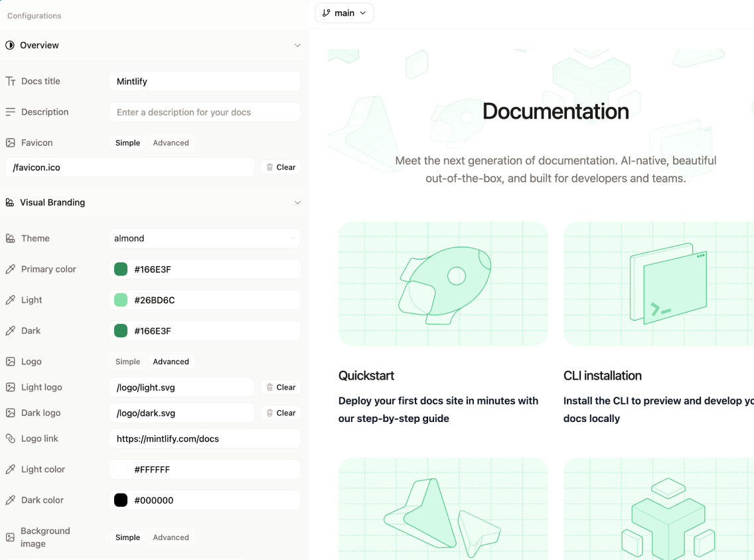
Task: Click the Description lines icon
Action: [x=10, y=111]
